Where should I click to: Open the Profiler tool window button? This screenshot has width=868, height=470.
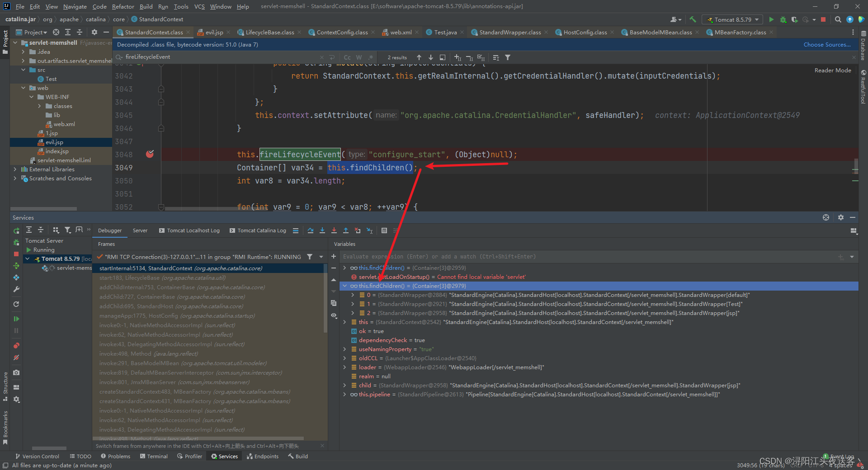coord(190,456)
